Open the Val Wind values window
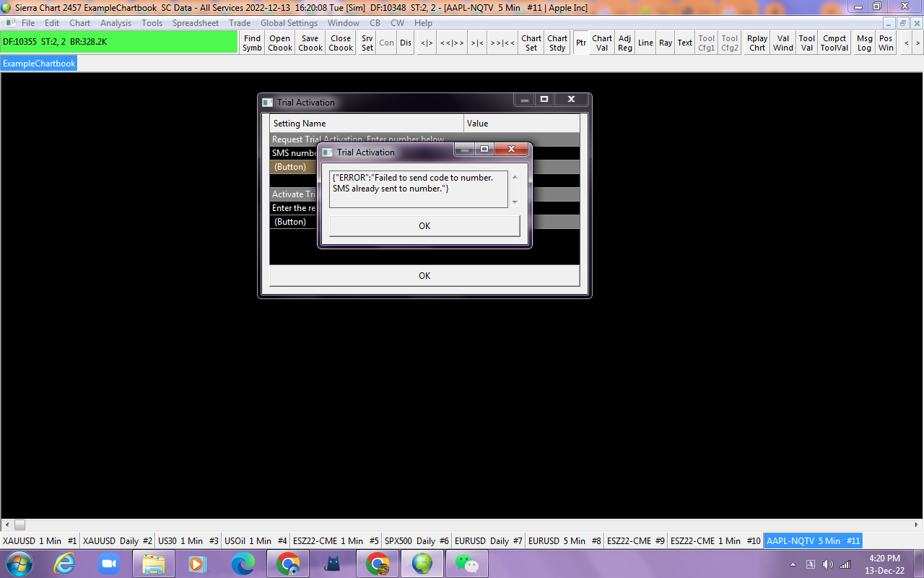This screenshot has width=924, height=578. (783, 43)
